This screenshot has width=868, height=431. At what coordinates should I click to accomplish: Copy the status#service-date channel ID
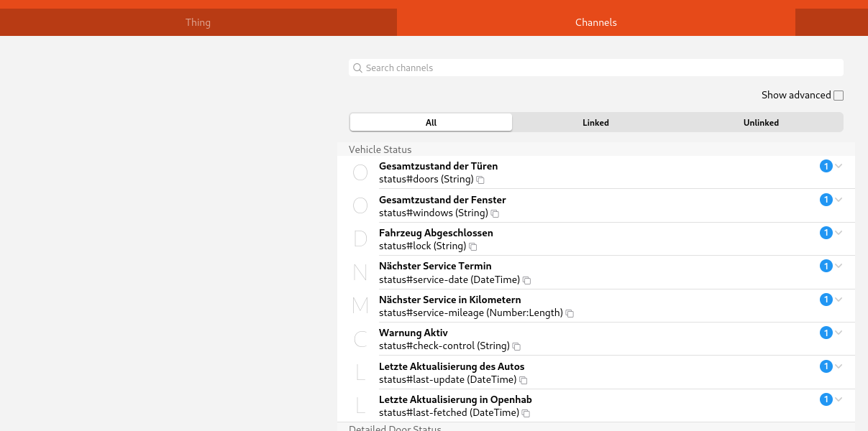[x=527, y=280]
